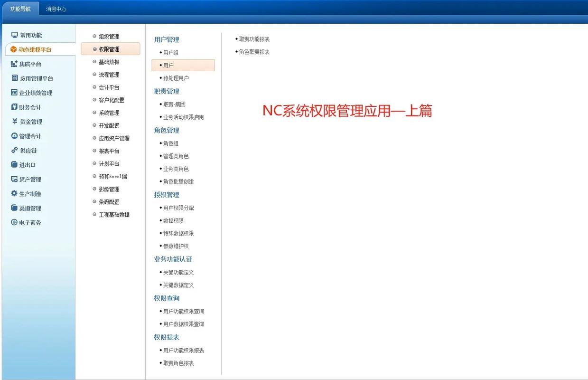This screenshot has height=380, width=588.
Task: Open the 角色职责报表 link
Action: coord(254,52)
